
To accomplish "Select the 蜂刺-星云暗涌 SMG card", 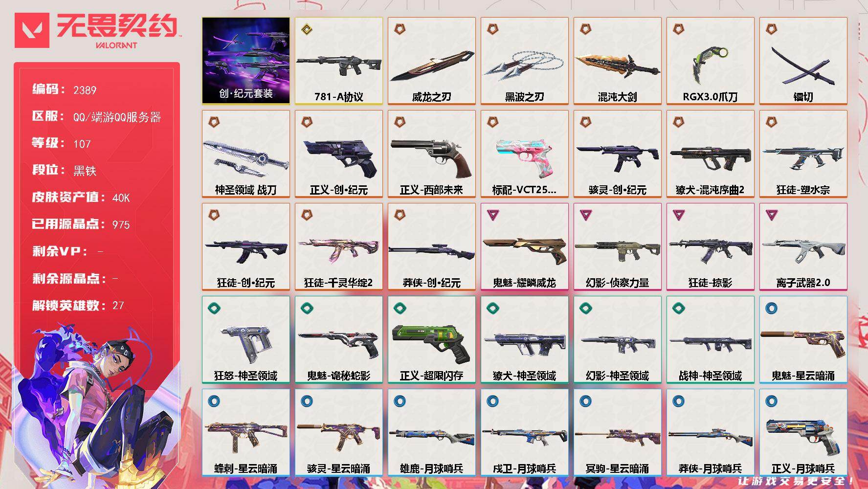I will pos(246,432).
